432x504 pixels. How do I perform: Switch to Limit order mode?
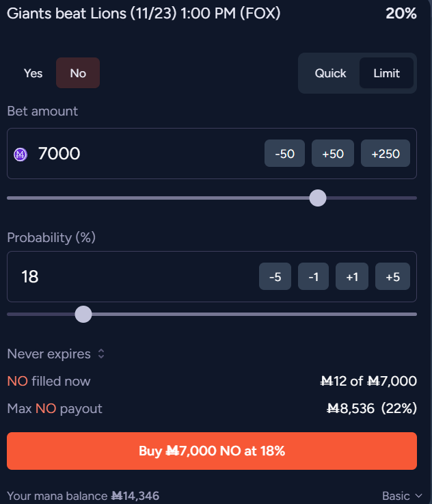(386, 73)
